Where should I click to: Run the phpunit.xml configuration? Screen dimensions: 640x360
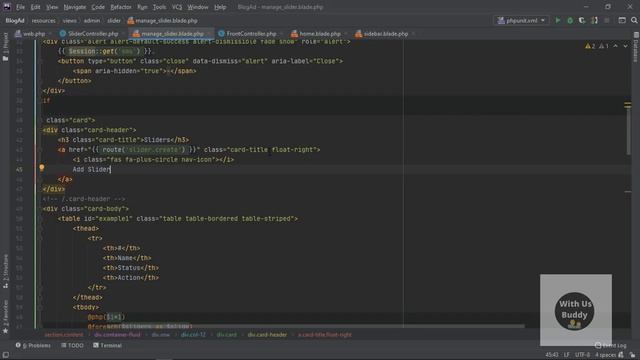tap(558, 20)
